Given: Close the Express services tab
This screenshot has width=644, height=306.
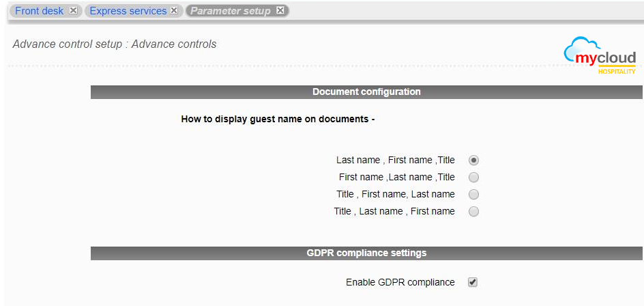Looking at the screenshot, I should [x=174, y=11].
